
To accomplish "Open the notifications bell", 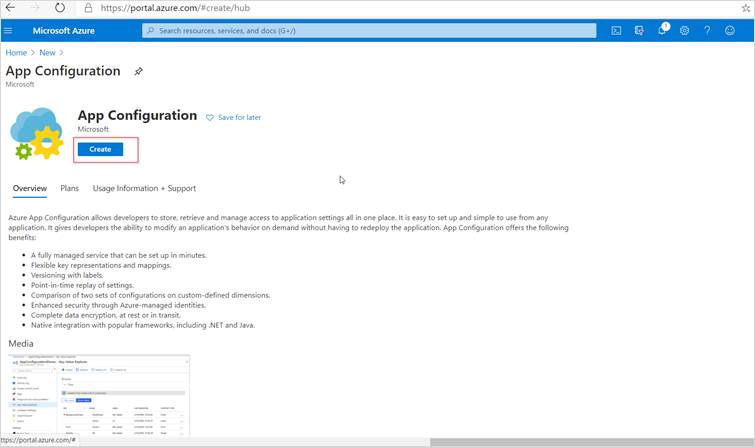I will pyautogui.click(x=662, y=31).
